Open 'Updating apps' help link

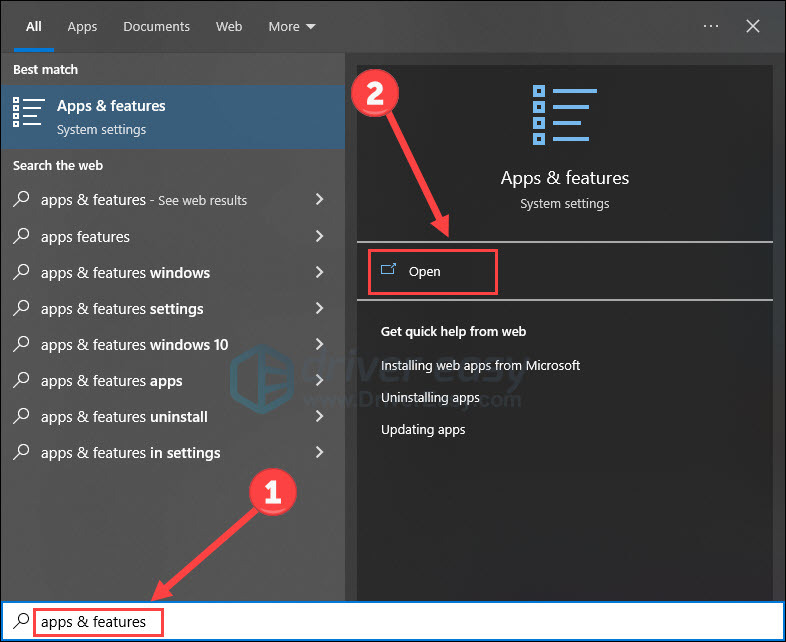pos(423,430)
